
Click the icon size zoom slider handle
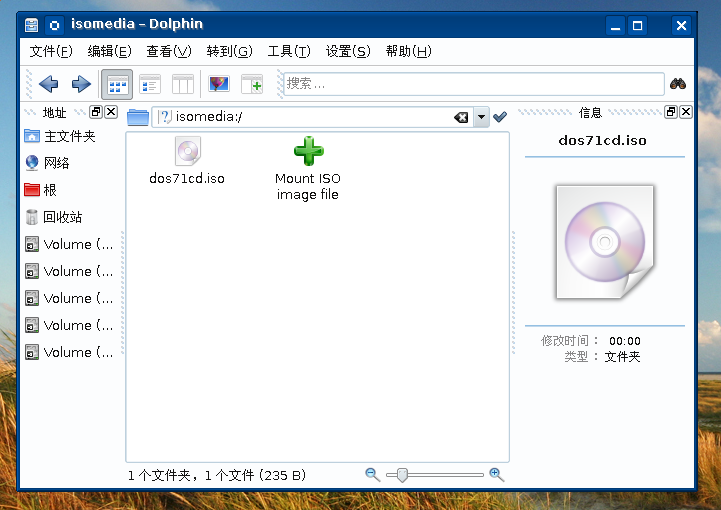402,475
